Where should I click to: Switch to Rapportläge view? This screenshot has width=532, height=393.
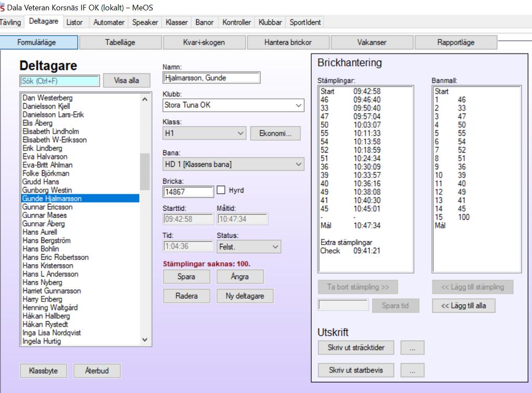456,43
